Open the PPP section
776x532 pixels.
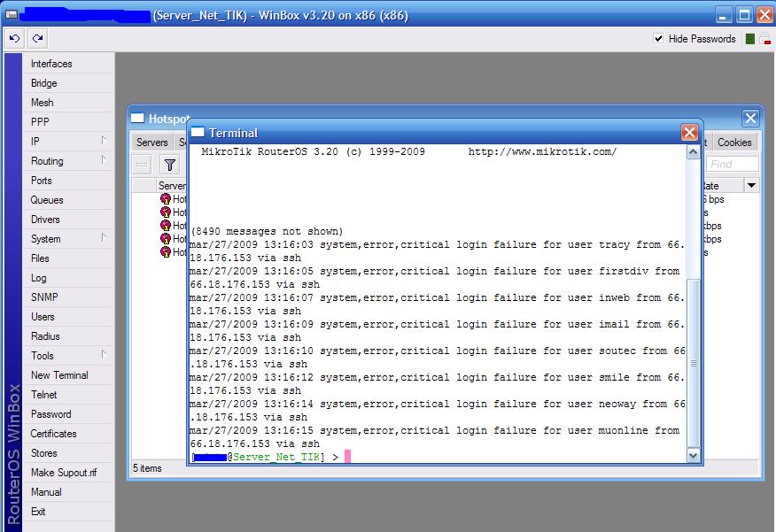click(40, 122)
